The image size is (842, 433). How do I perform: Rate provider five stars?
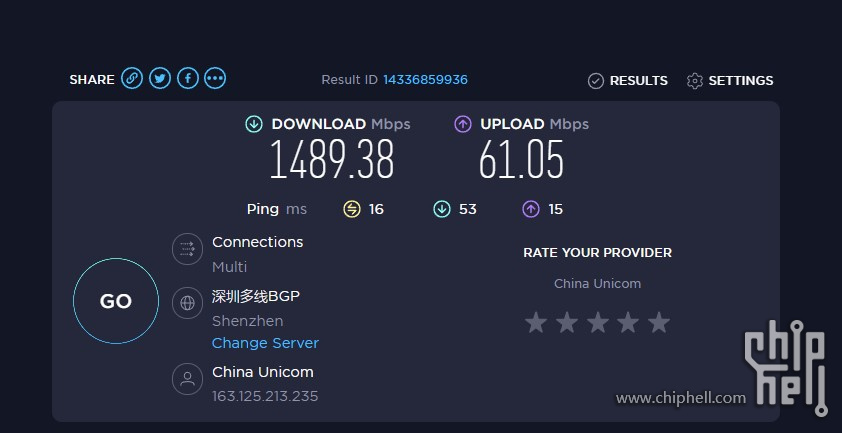pyautogui.click(x=659, y=322)
